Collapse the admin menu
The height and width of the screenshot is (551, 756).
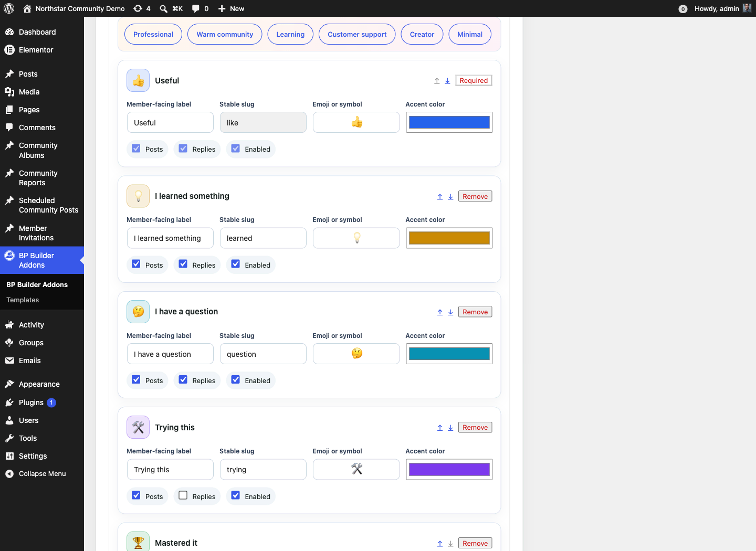coord(42,473)
